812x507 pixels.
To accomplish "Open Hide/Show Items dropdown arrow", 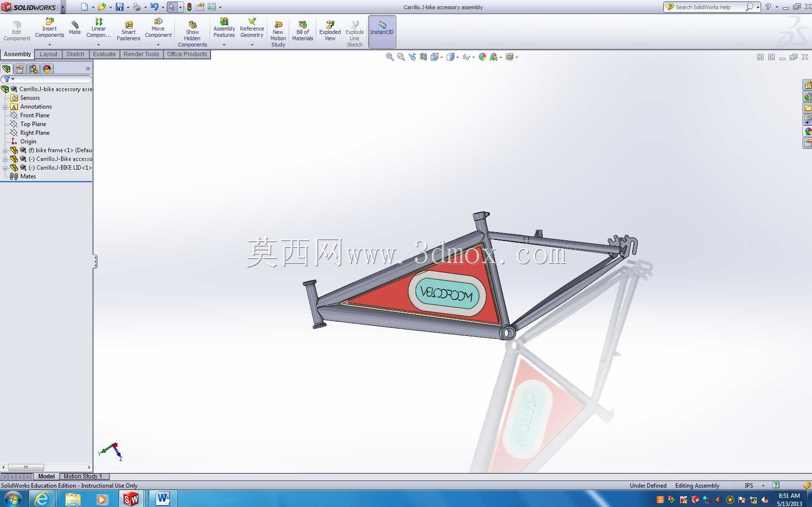I will 473,57.
